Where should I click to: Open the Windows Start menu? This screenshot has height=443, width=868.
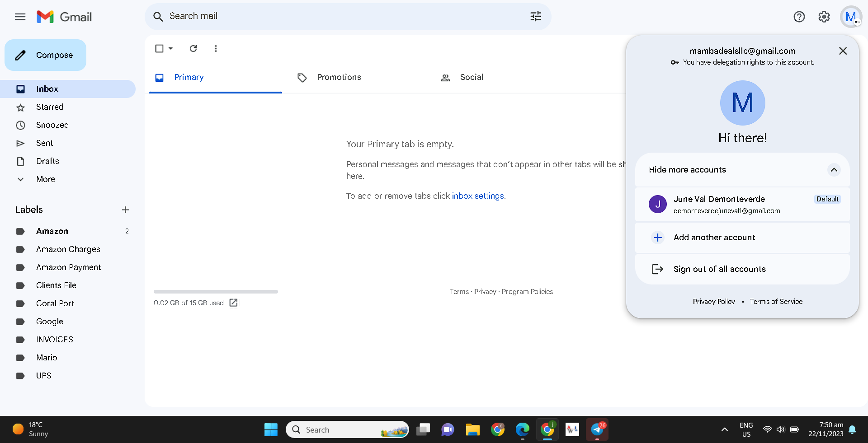pyautogui.click(x=271, y=429)
